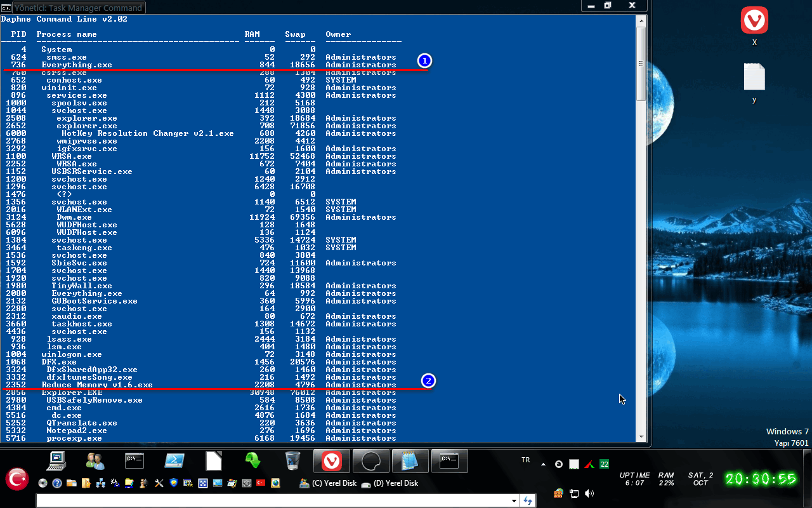Screen dimensions: 812x508
Task: Click the console window title bar icon
Action: tap(6, 8)
